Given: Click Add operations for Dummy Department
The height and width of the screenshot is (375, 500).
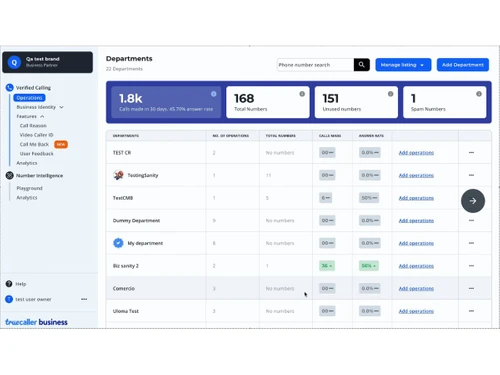Looking at the screenshot, I should point(416,221).
